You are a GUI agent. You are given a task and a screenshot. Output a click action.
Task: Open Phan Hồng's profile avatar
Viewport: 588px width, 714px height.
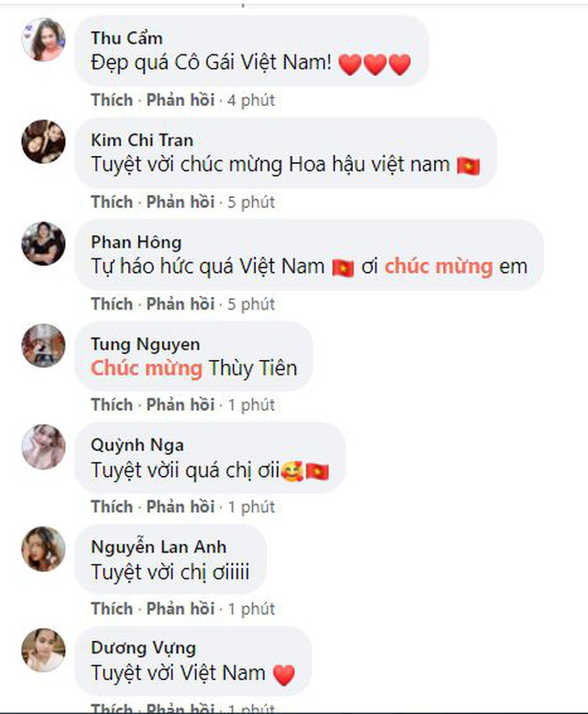pos(44,243)
